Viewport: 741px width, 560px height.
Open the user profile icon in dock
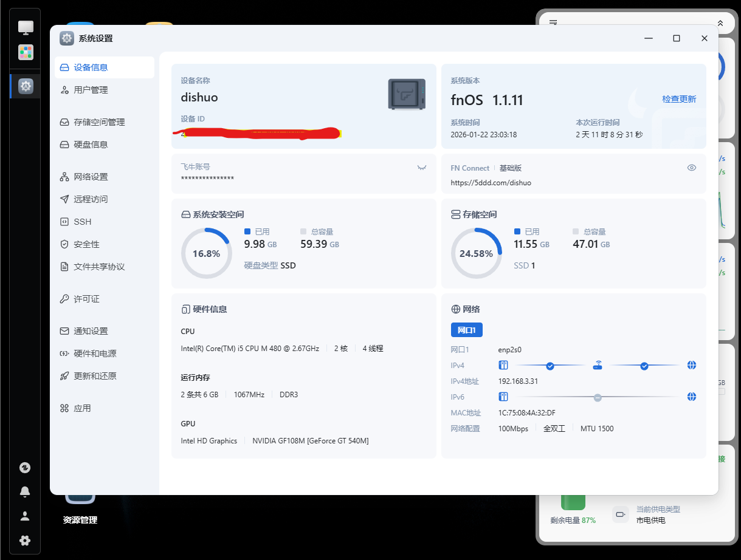[25, 516]
